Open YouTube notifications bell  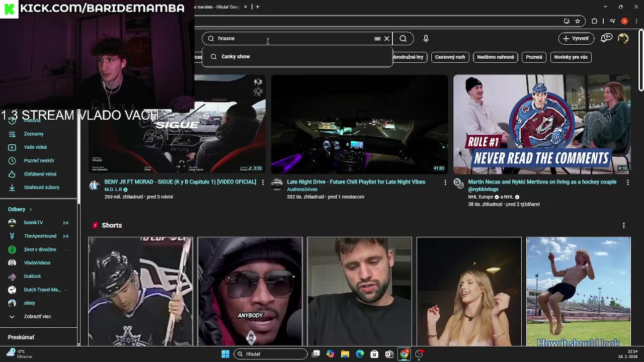606,38
